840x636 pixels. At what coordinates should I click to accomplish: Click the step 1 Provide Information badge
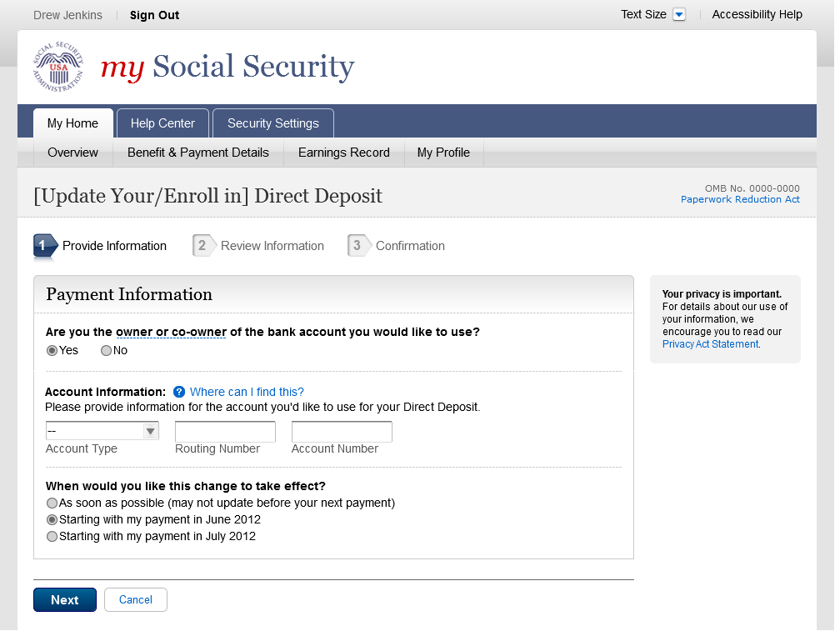click(45, 246)
